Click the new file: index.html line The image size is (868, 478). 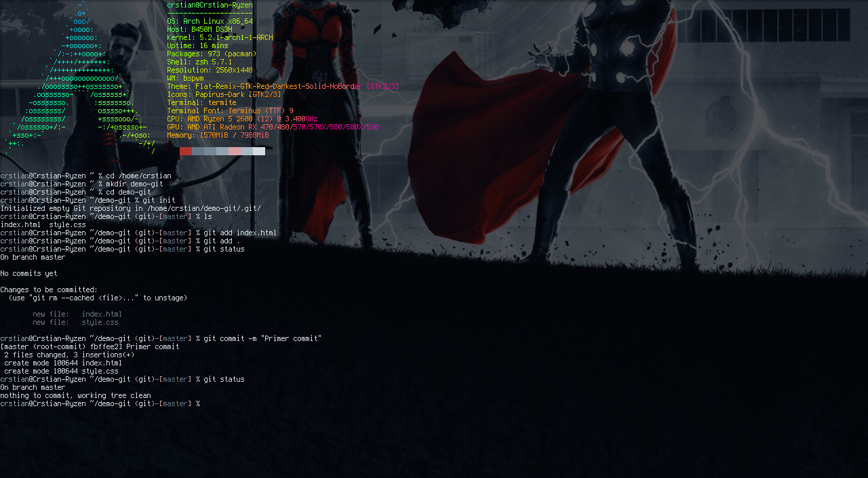click(x=77, y=314)
